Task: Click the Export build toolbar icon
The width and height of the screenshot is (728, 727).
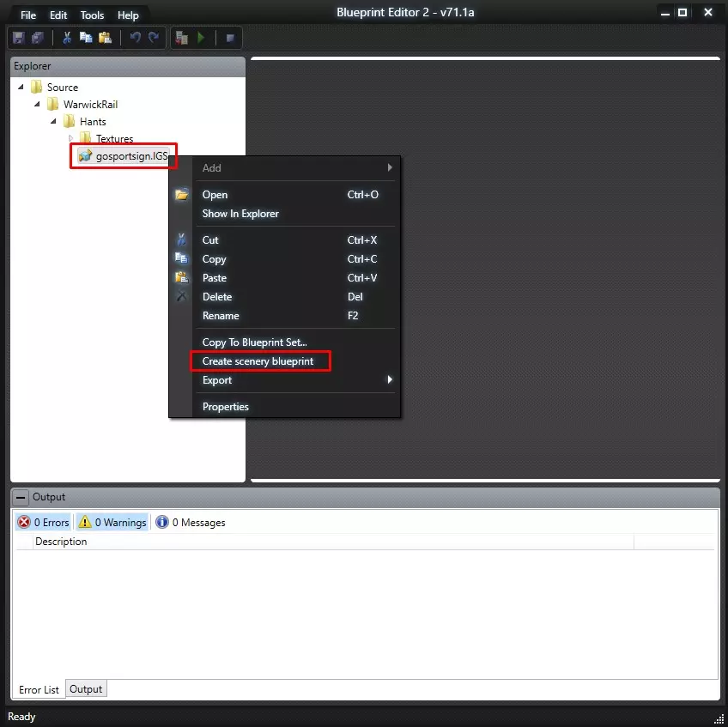Action: point(181,38)
